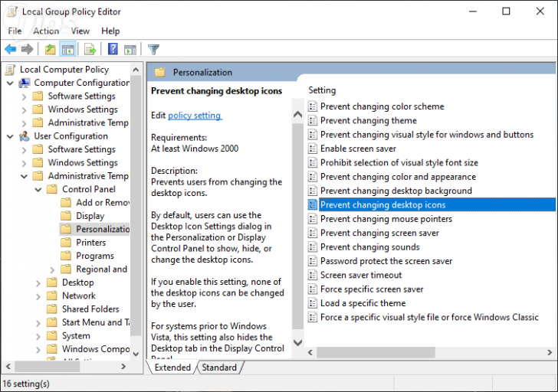Screen dimensions: 558x392
Task: Expand the Regional and Language node
Action: click(x=52, y=269)
